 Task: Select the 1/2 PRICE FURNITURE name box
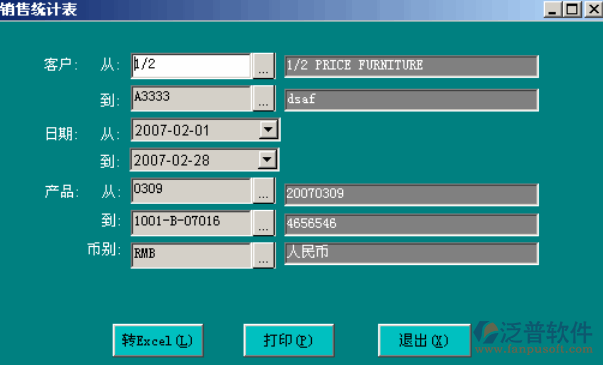411,67
